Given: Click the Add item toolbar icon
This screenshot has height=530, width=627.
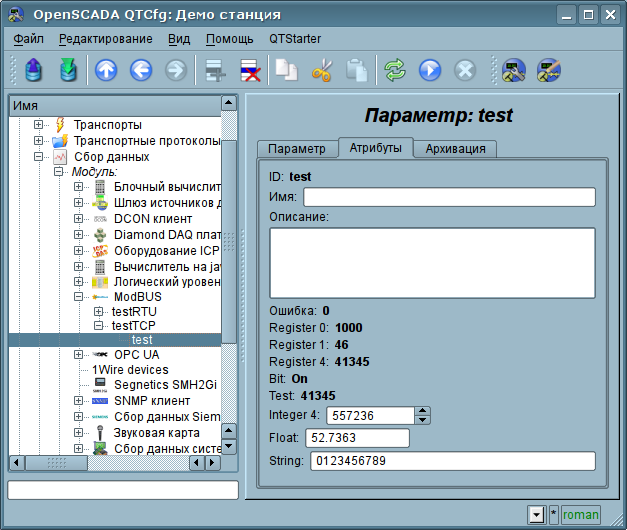Looking at the screenshot, I should tap(215, 70).
